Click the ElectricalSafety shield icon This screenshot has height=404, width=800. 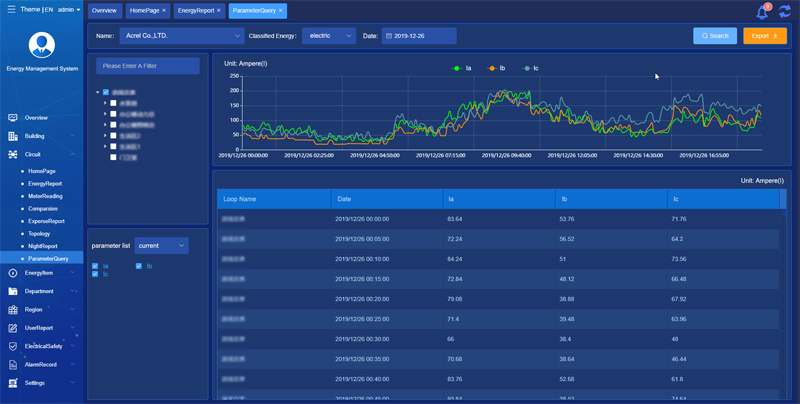13,346
